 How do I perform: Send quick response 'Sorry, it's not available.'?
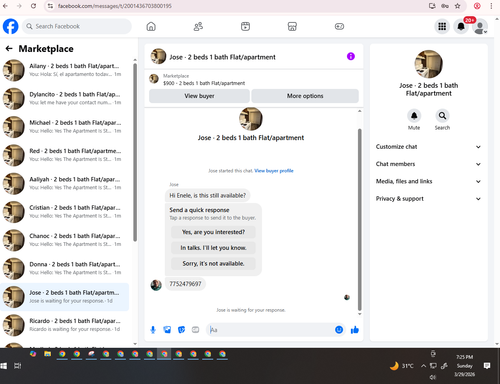click(213, 263)
